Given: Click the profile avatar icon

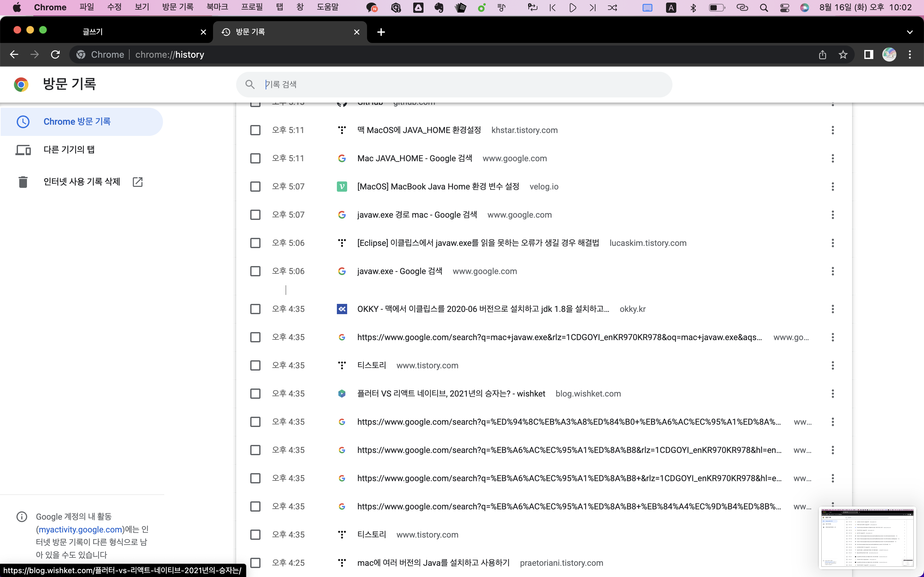Looking at the screenshot, I should coord(889,54).
